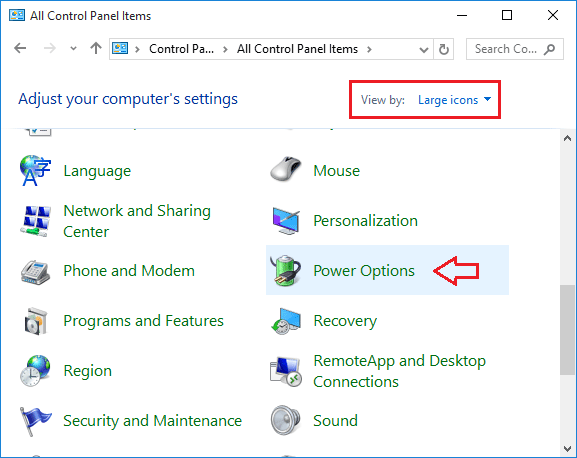
Task: Click the refresh button in address bar
Action: click(444, 49)
